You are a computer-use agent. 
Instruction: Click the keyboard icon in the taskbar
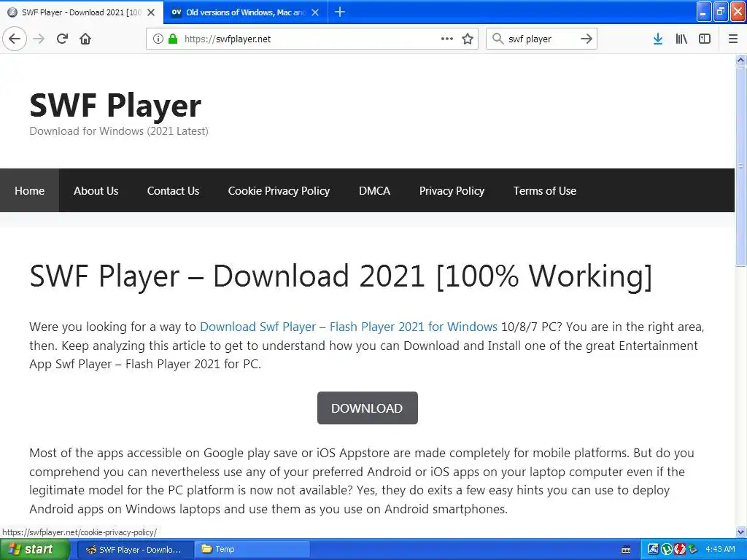626,550
